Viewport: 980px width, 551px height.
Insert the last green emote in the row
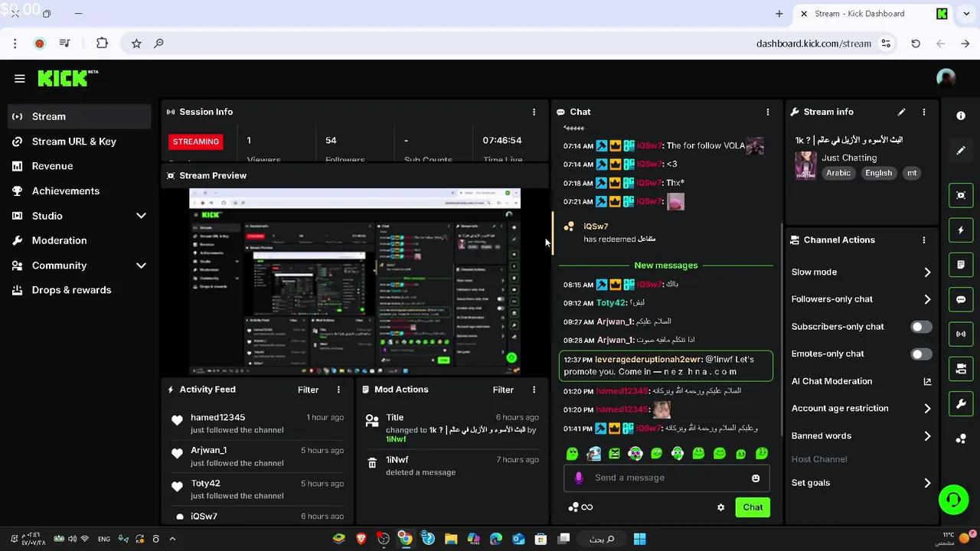pyautogui.click(x=762, y=454)
